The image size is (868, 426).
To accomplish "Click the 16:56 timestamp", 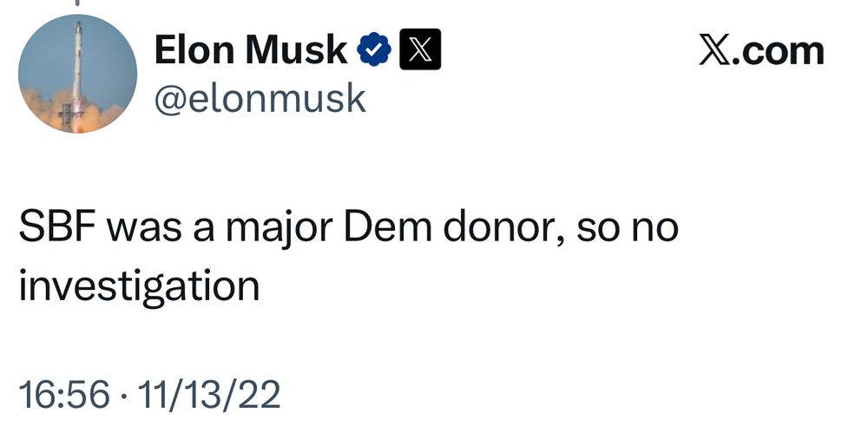I will coord(62,395).
